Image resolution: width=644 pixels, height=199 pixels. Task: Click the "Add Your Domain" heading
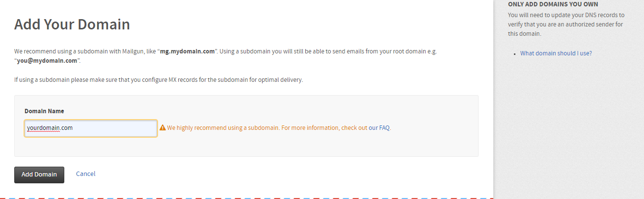[x=72, y=25]
